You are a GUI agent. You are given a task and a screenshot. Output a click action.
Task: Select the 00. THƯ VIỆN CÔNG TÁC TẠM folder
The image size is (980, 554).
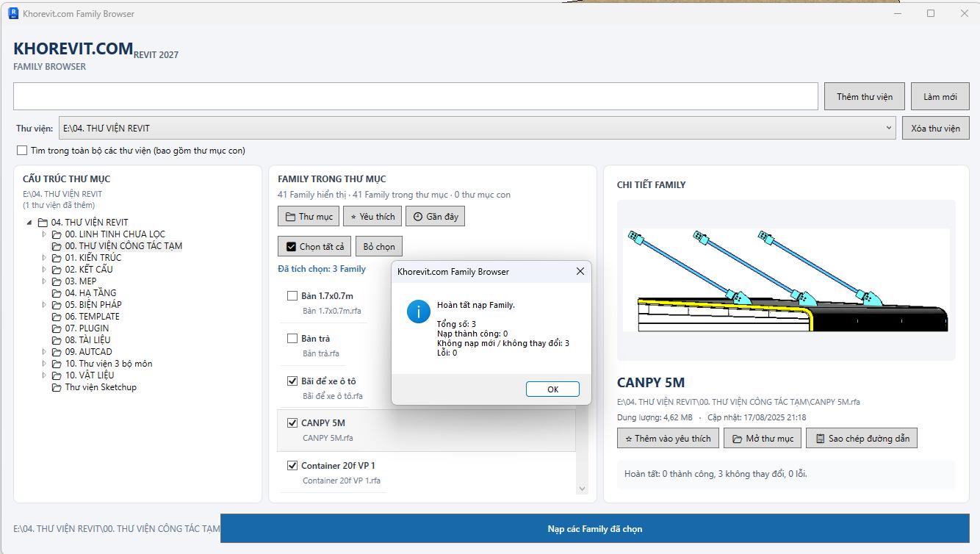[123, 246]
